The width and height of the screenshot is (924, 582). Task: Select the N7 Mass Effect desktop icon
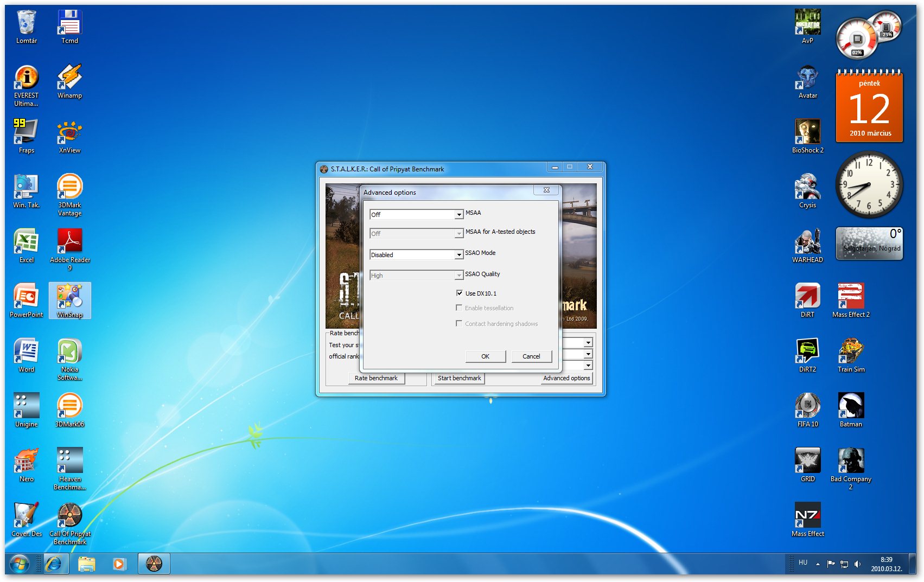click(x=807, y=520)
